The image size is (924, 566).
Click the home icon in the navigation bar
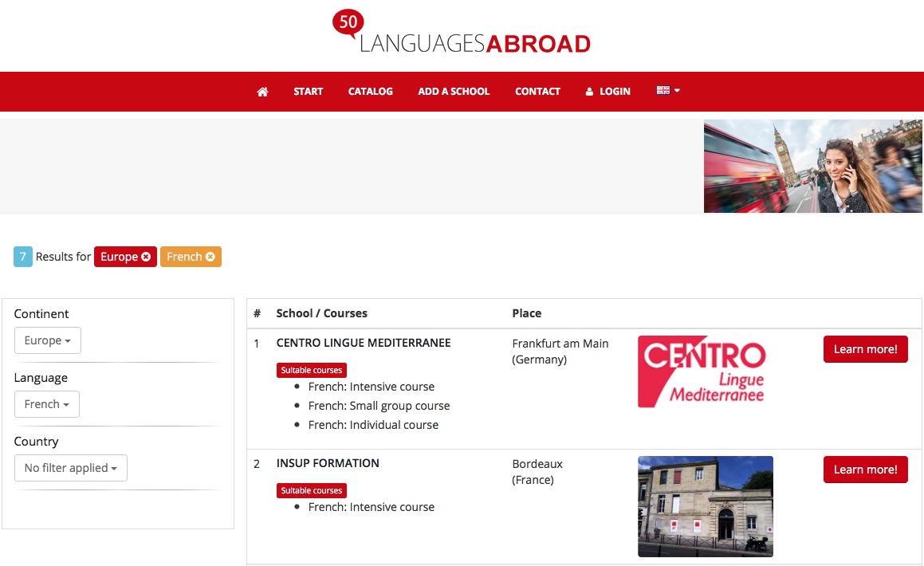tap(262, 91)
